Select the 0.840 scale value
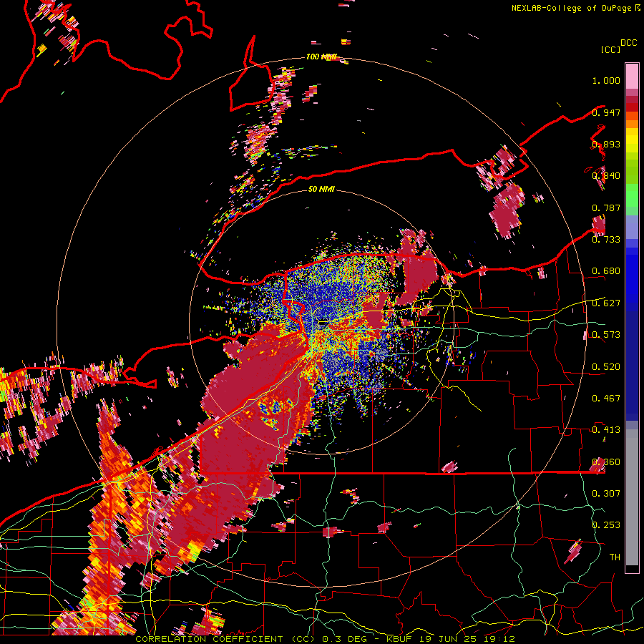 [606, 176]
